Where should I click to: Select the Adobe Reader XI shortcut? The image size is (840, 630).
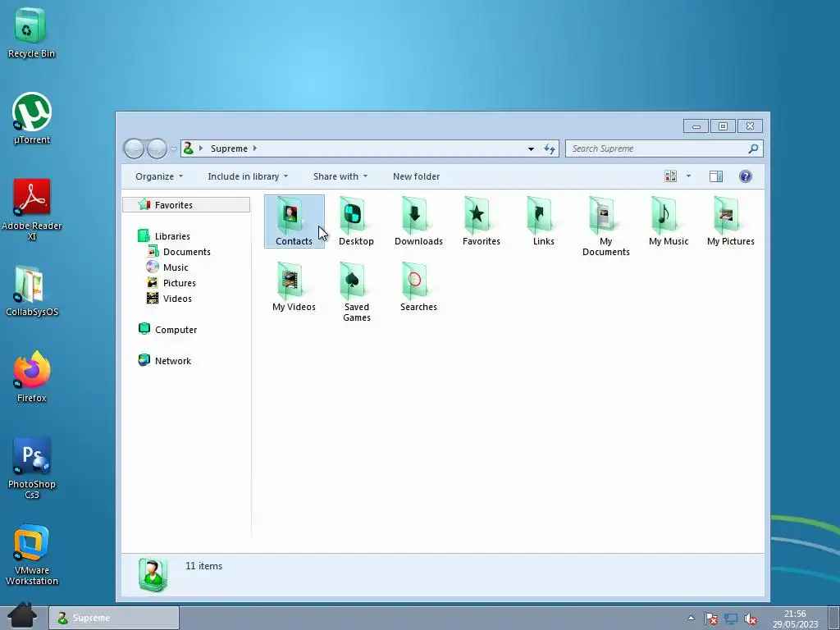pyautogui.click(x=32, y=209)
